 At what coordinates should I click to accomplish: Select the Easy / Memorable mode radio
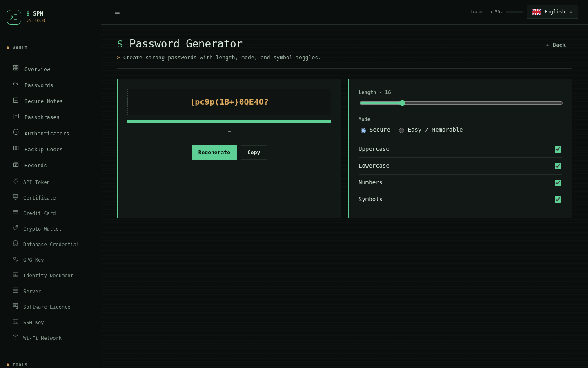coord(401,130)
